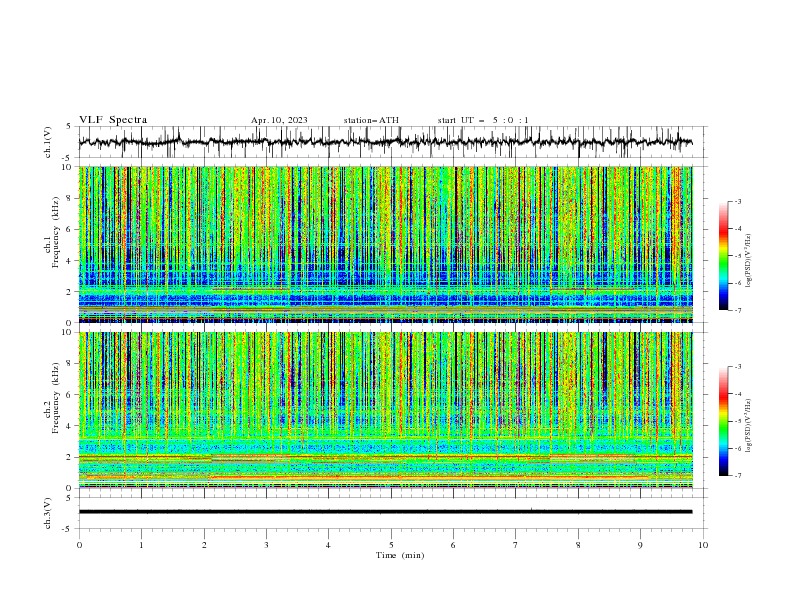
Task: Click the "5" tick on the Time axis
Action: [x=391, y=545]
